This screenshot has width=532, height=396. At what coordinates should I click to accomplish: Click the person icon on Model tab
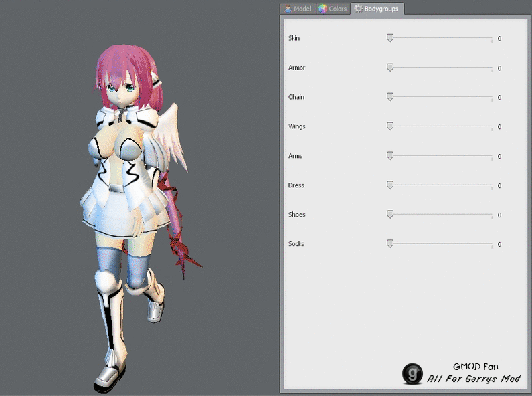288,9
